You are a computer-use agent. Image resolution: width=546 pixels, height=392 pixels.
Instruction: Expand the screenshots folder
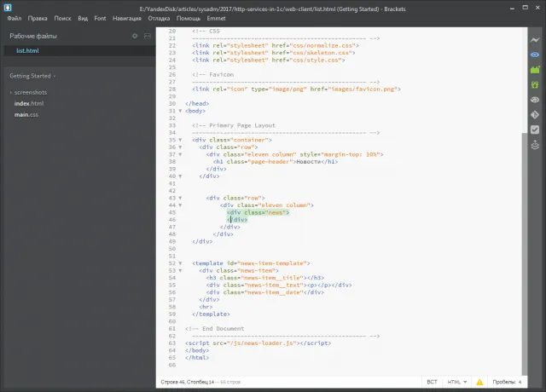coord(11,93)
